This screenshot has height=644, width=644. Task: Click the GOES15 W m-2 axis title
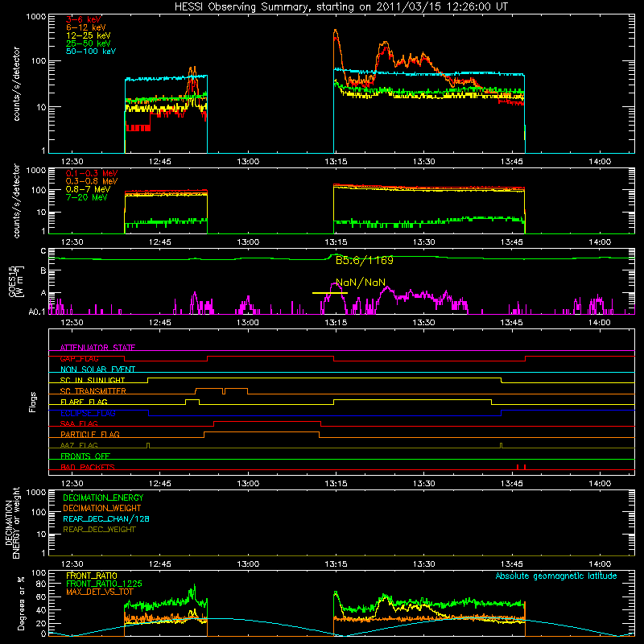(16, 281)
